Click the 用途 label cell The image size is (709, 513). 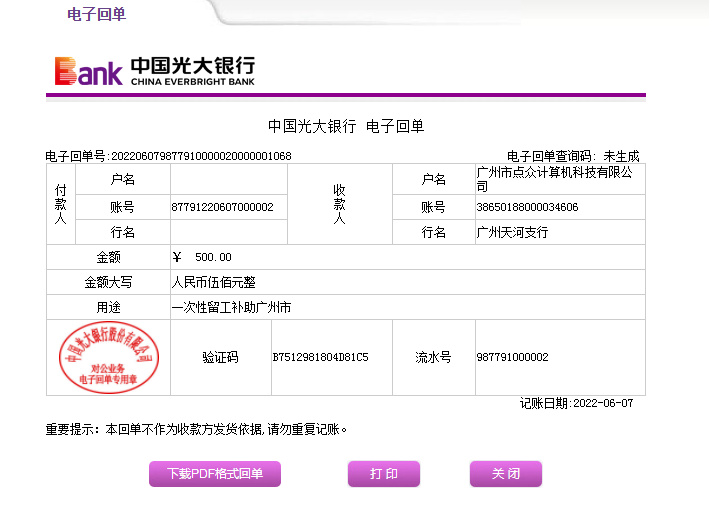[109, 307]
